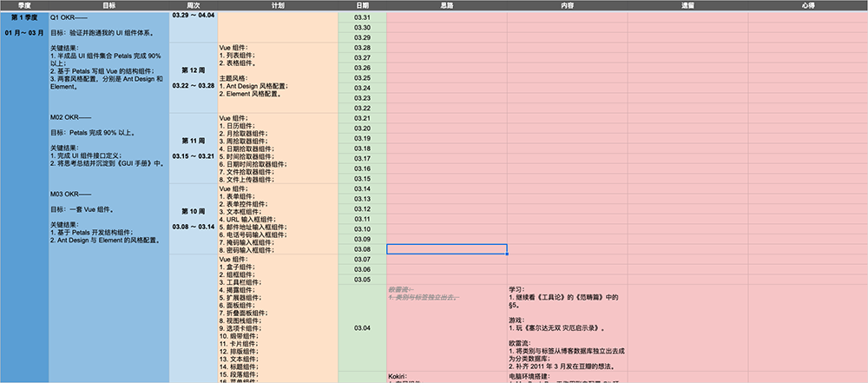Click the 周次 column header
This screenshot has width=868, height=383.
(193, 5)
